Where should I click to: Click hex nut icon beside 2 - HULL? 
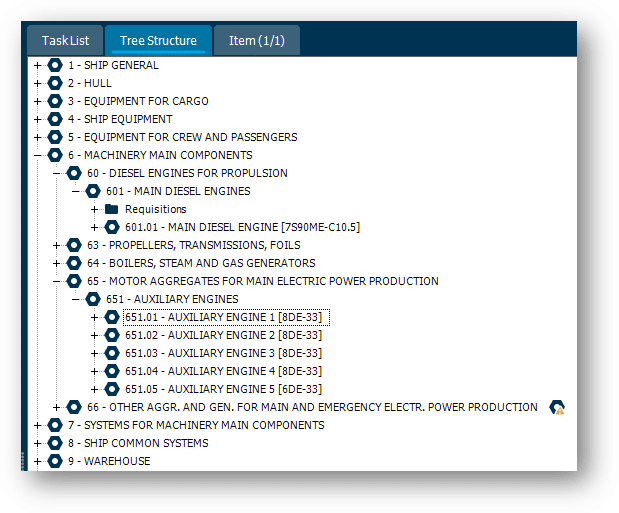55,83
